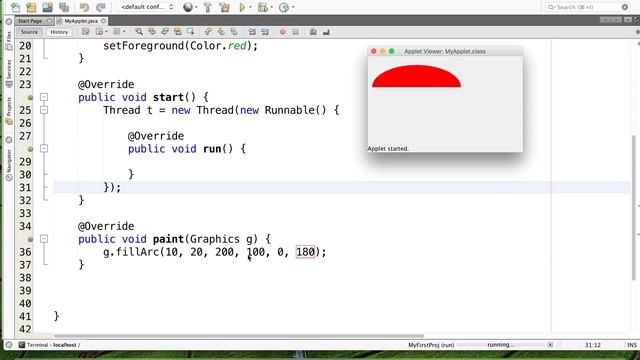
Task: Click Find Next Occurrence icon
Action: (165, 31)
